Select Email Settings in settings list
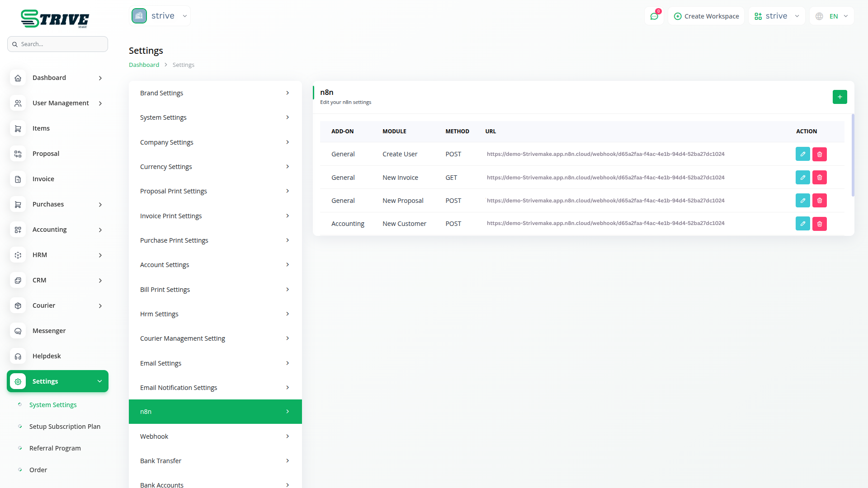Image resolution: width=868 pixels, height=488 pixels. click(215, 363)
